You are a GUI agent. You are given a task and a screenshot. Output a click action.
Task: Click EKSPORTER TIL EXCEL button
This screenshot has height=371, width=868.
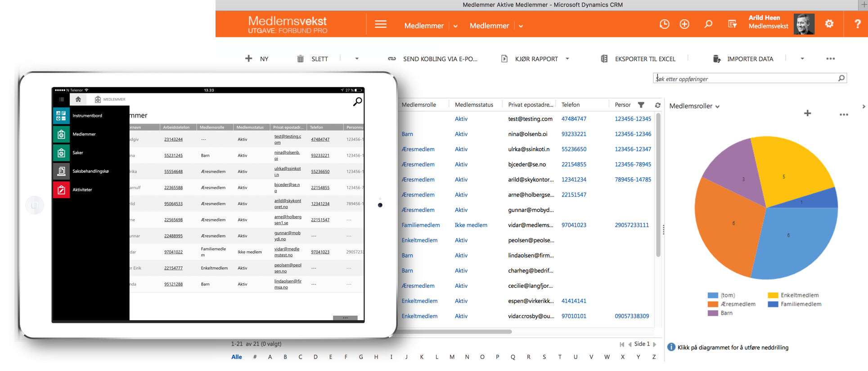point(645,59)
